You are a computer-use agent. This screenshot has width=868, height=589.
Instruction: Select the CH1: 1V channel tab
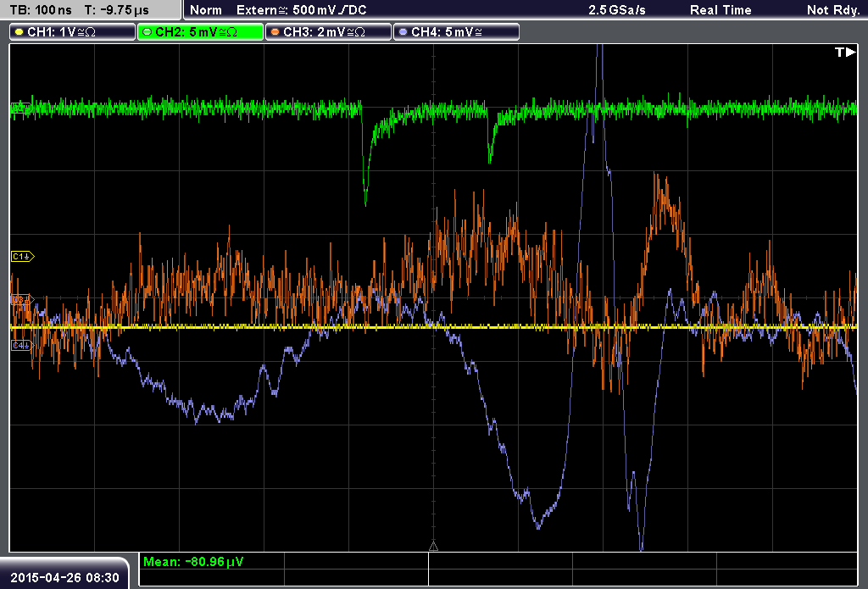tap(73, 32)
